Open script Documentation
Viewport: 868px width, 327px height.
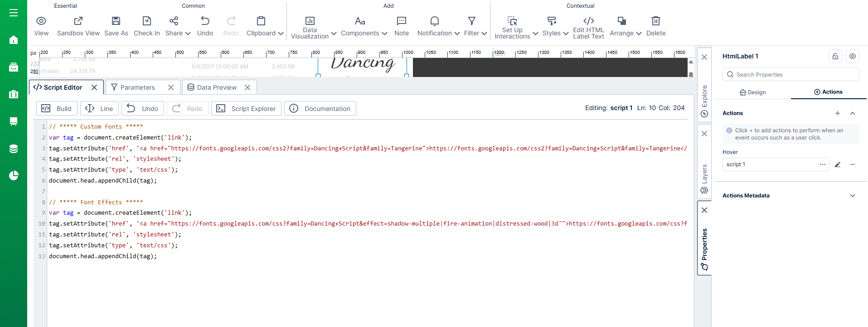coord(320,108)
